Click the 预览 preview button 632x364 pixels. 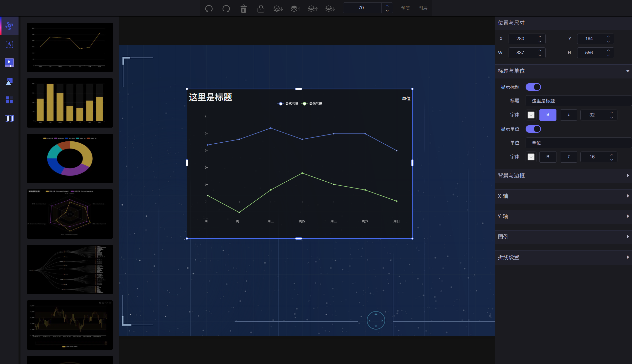click(x=405, y=8)
